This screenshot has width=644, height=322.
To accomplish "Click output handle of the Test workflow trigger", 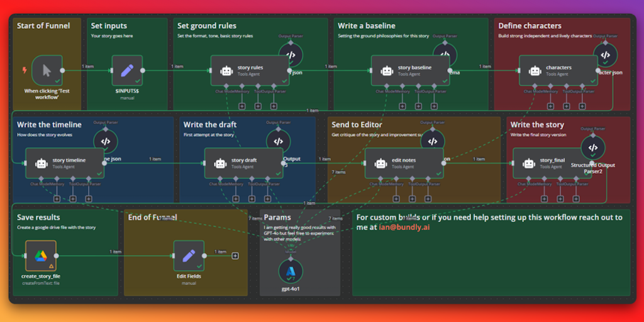I will tap(62, 70).
